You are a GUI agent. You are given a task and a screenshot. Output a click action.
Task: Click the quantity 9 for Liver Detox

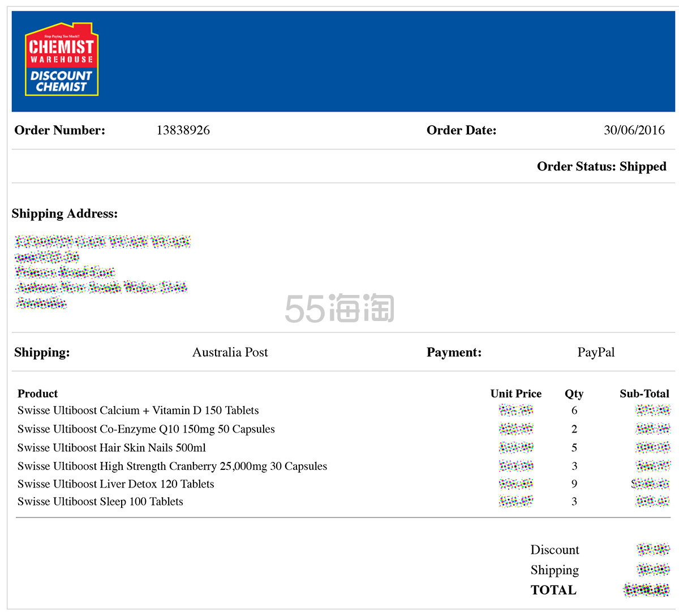coord(574,484)
